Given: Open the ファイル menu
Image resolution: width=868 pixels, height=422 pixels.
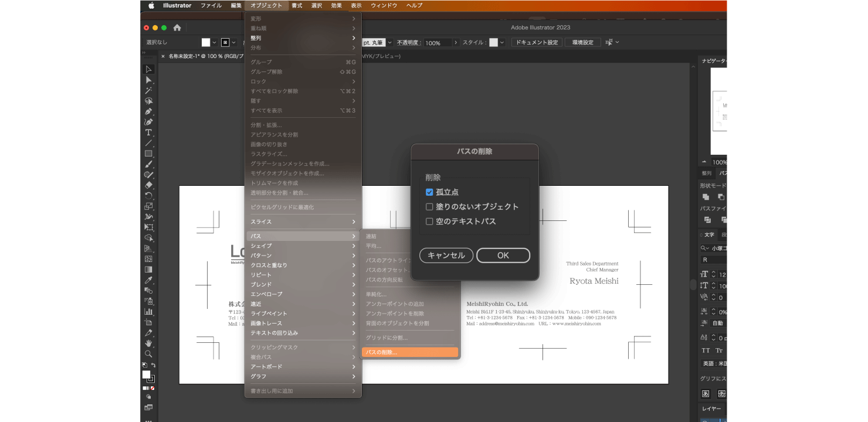Looking at the screenshot, I should pyautogui.click(x=211, y=5).
